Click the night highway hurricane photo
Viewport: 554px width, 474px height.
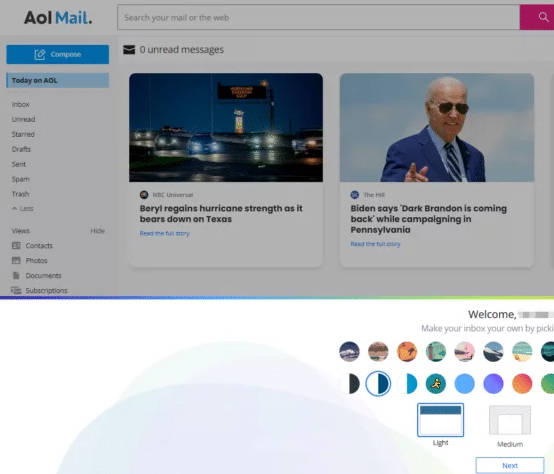point(226,128)
